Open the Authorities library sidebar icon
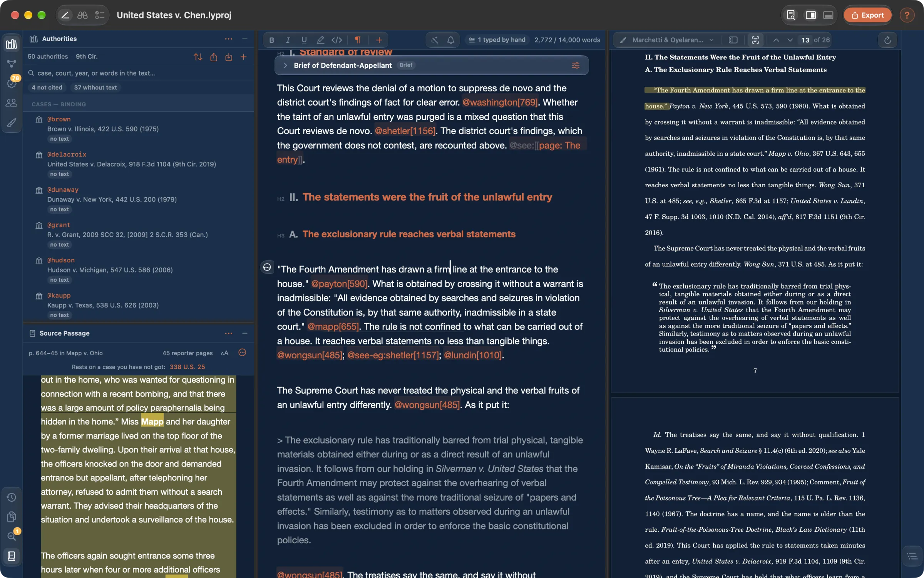Image resolution: width=924 pixels, height=578 pixels. point(12,44)
